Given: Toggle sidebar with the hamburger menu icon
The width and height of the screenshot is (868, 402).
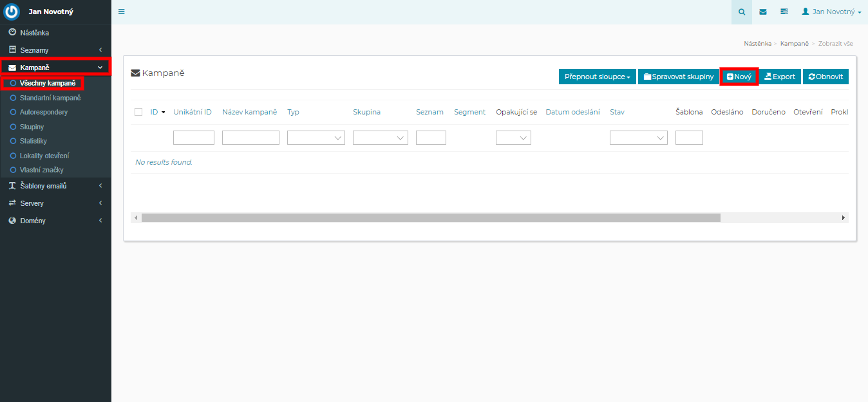Looking at the screenshot, I should 122,12.
